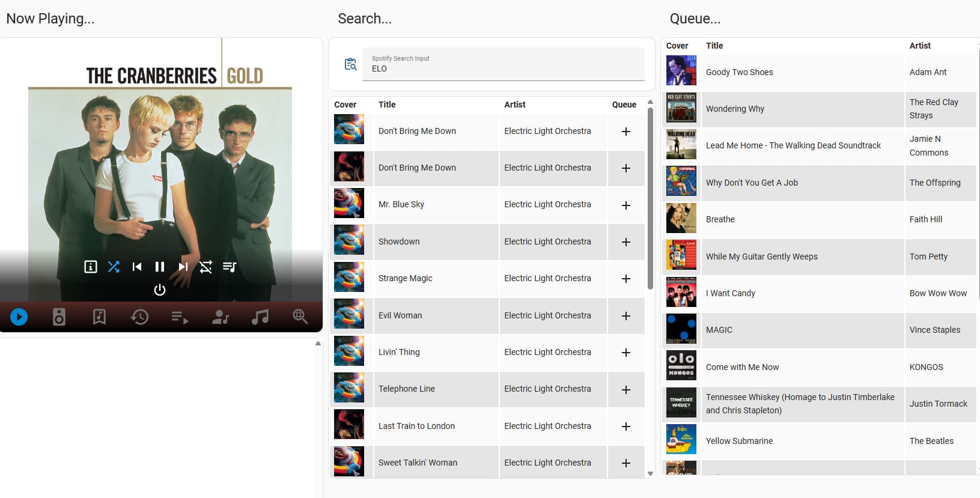Click the KONGOS album cover thumbnail
Screen dimensions: 980x498
click(681, 365)
